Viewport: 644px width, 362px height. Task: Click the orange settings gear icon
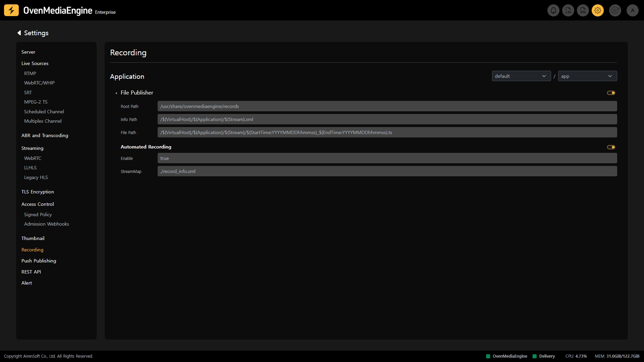598,11
